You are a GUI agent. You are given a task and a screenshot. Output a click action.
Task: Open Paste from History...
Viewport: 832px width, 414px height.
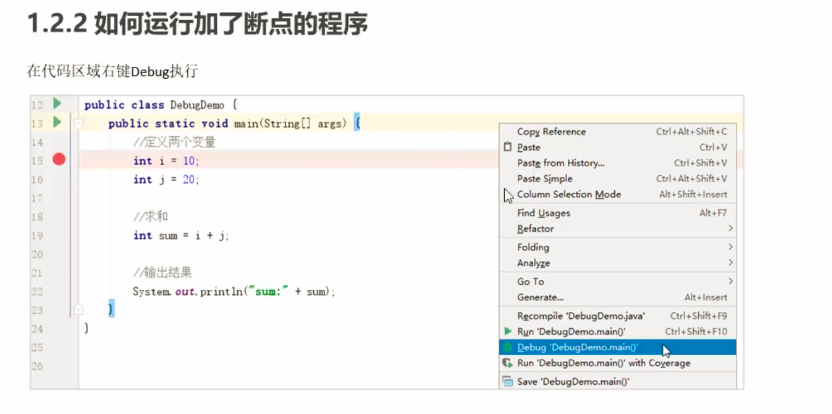[x=618, y=163]
